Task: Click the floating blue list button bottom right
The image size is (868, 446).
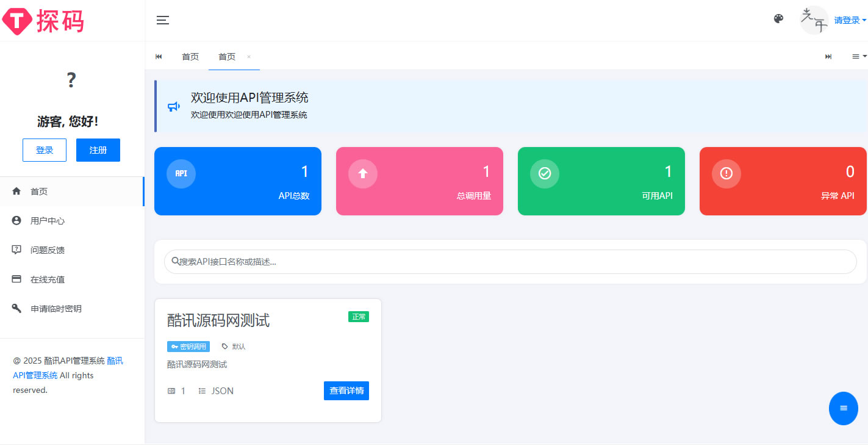Action: click(844, 408)
